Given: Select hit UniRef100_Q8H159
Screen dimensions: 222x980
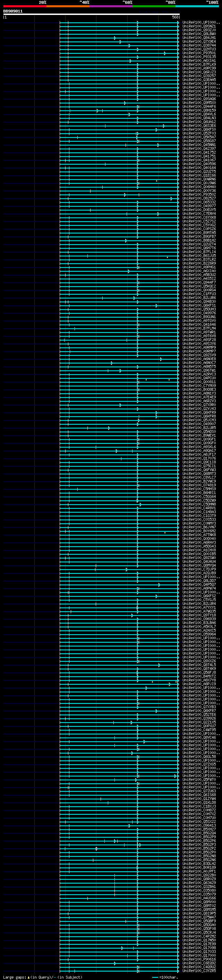Looking at the screenshot, I should click(x=199, y=110).
